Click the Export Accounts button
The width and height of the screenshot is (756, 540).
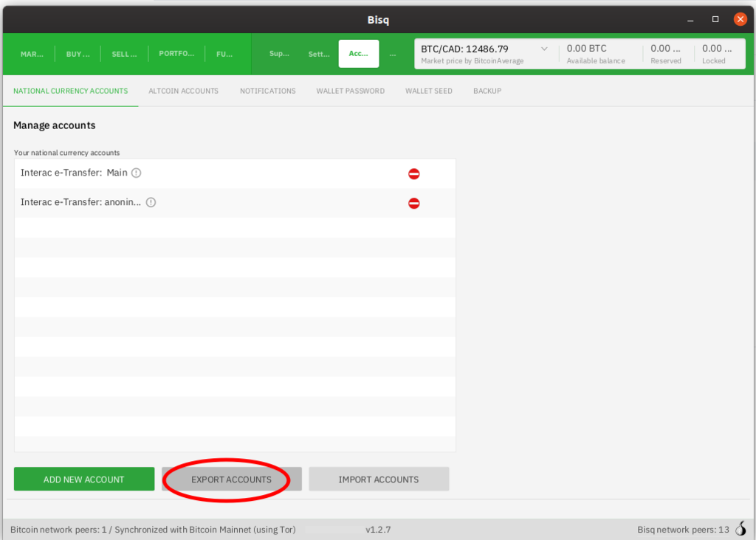point(231,480)
